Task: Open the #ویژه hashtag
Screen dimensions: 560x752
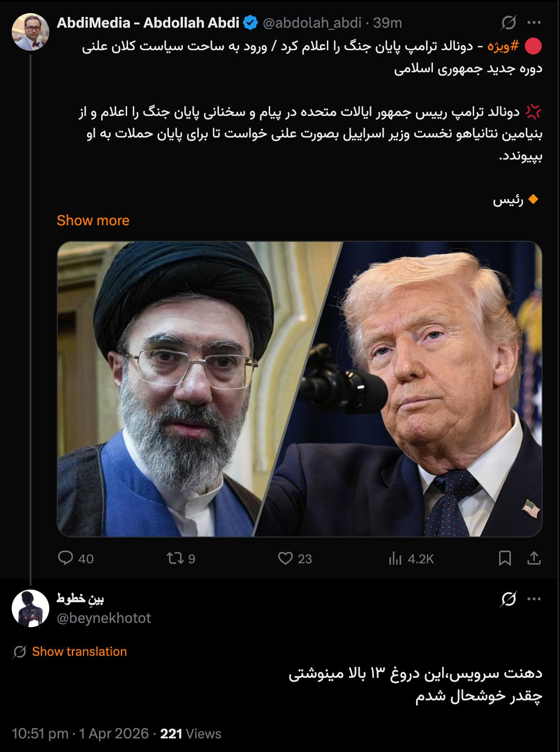Action: [x=503, y=46]
